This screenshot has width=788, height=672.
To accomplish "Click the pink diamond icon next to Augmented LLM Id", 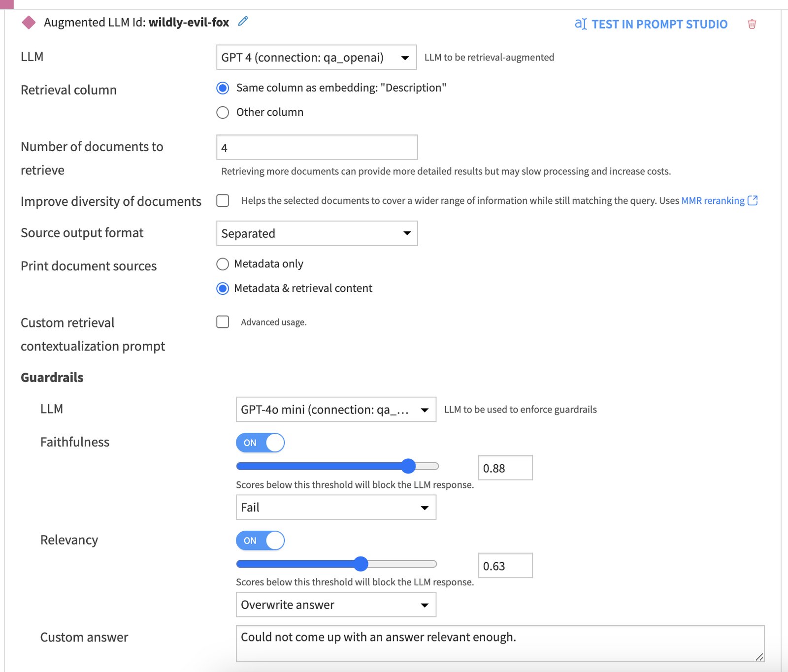I will [x=29, y=22].
